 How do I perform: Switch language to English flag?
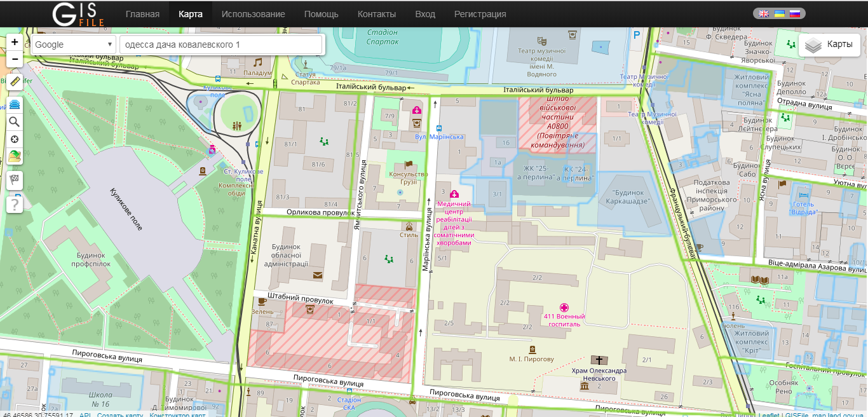click(764, 14)
